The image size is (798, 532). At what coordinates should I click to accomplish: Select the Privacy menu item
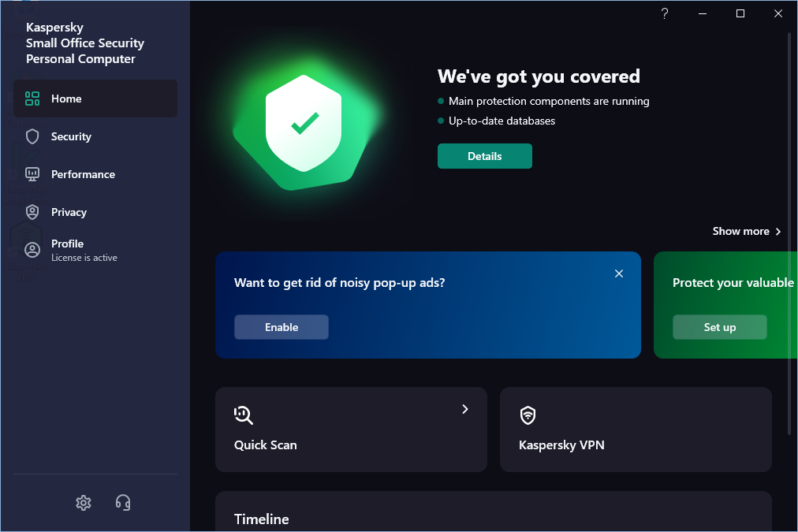pos(69,212)
